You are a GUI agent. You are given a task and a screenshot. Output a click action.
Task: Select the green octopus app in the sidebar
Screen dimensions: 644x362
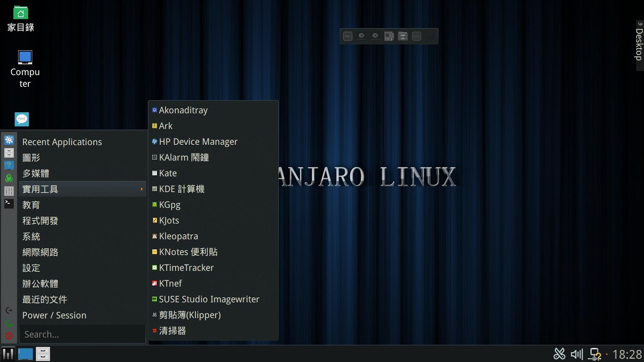tap(8, 178)
